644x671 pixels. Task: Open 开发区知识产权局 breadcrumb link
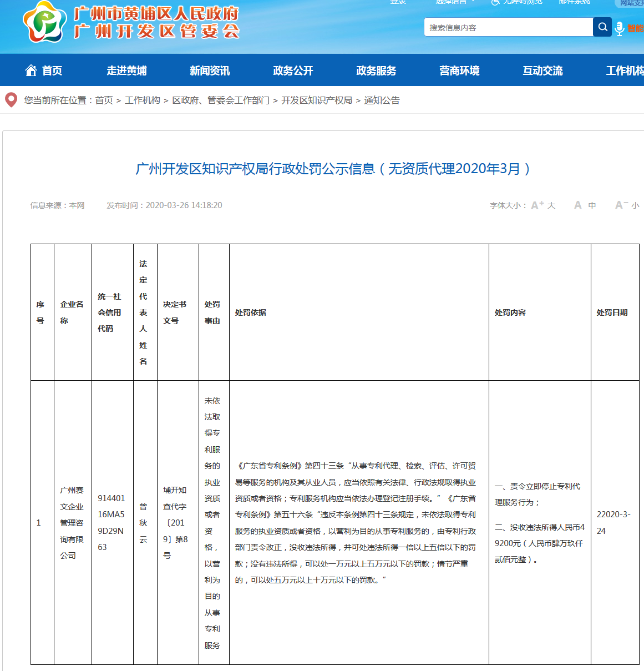pos(317,100)
